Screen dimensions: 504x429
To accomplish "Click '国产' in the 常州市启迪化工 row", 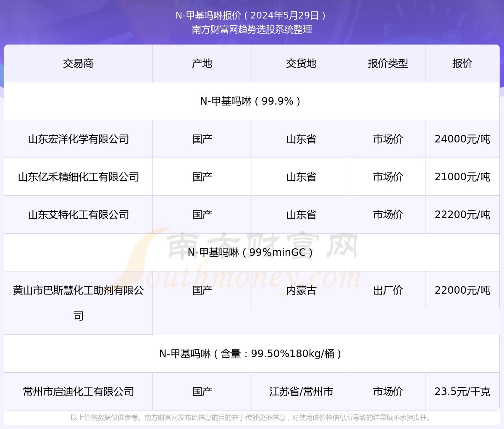I will pos(202,392).
